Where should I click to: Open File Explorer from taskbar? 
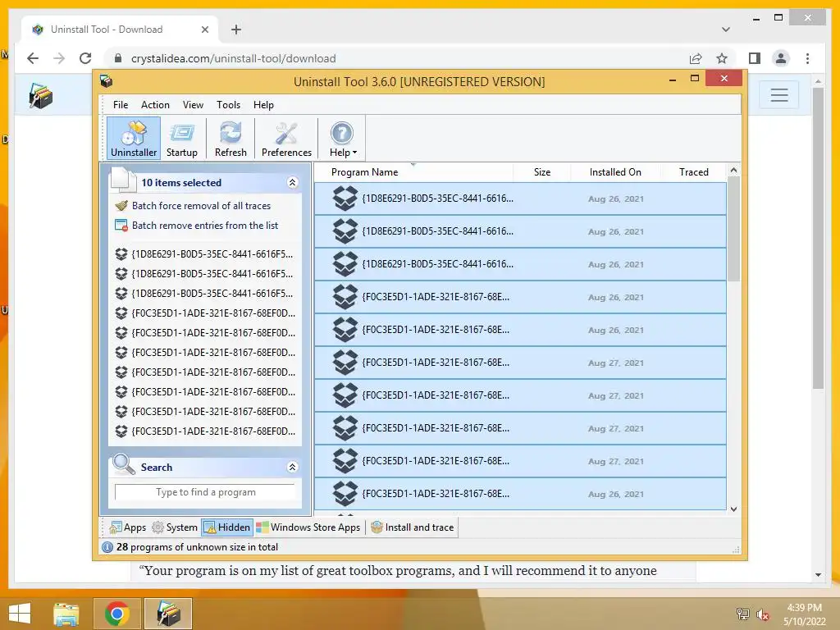click(66, 614)
